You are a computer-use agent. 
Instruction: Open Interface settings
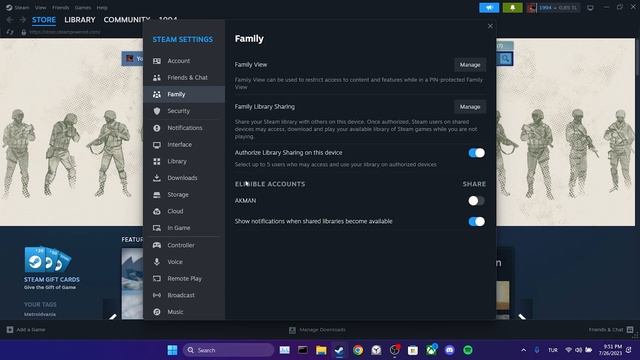coord(184,144)
